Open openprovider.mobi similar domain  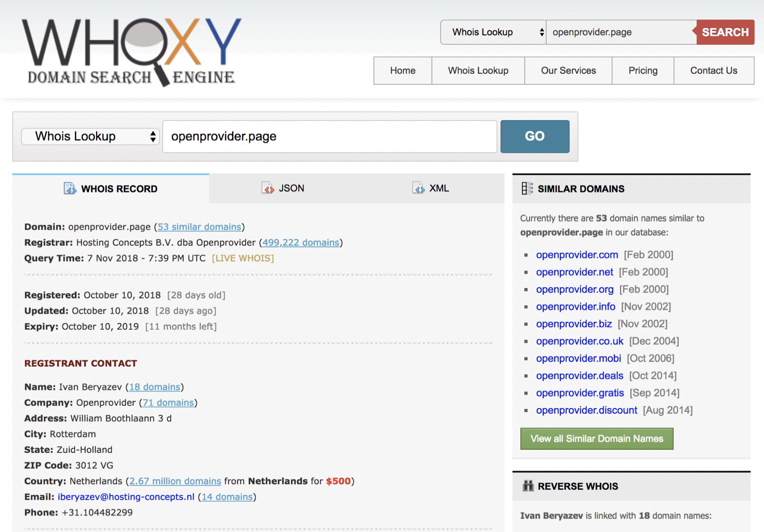pos(578,358)
